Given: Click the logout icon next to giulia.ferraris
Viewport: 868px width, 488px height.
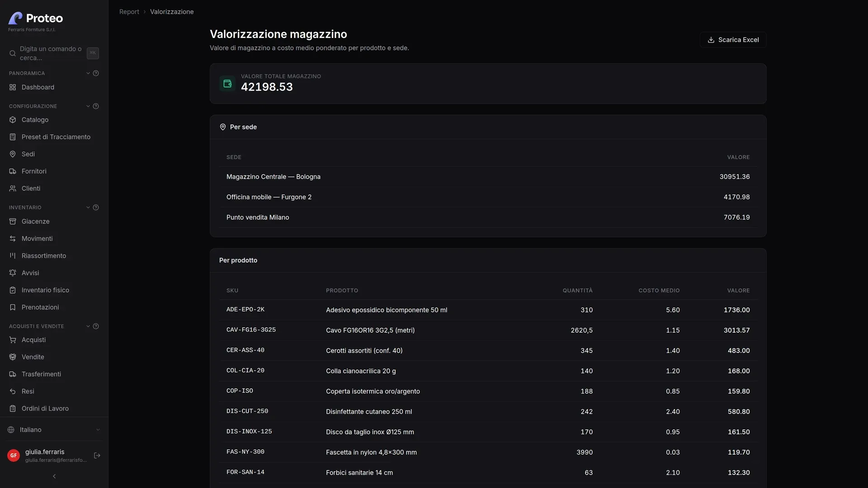Looking at the screenshot, I should click(x=97, y=455).
